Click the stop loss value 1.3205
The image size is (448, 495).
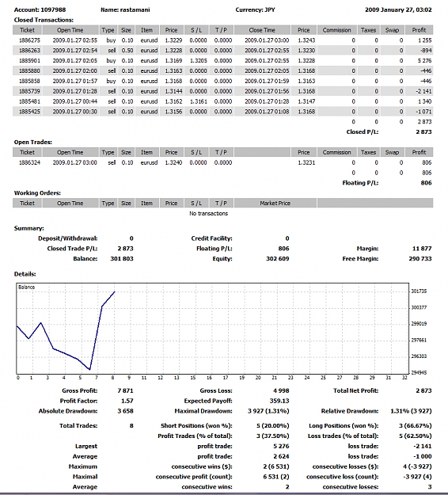198,61
